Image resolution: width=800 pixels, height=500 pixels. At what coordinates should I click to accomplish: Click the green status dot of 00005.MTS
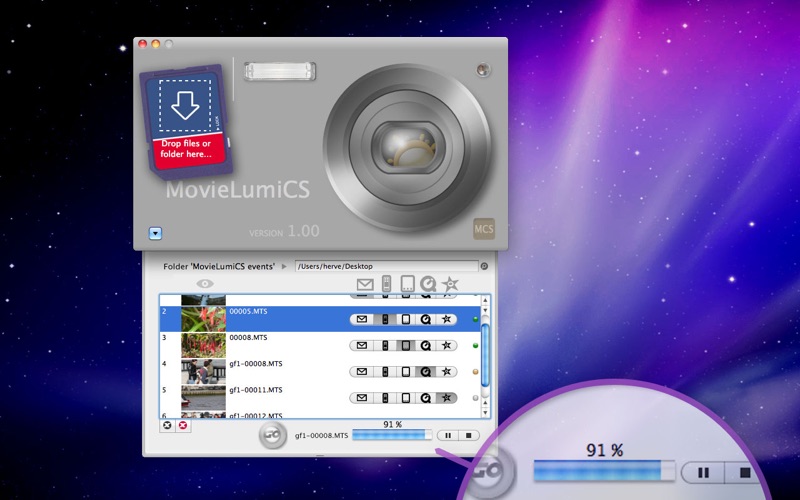[x=476, y=319]
